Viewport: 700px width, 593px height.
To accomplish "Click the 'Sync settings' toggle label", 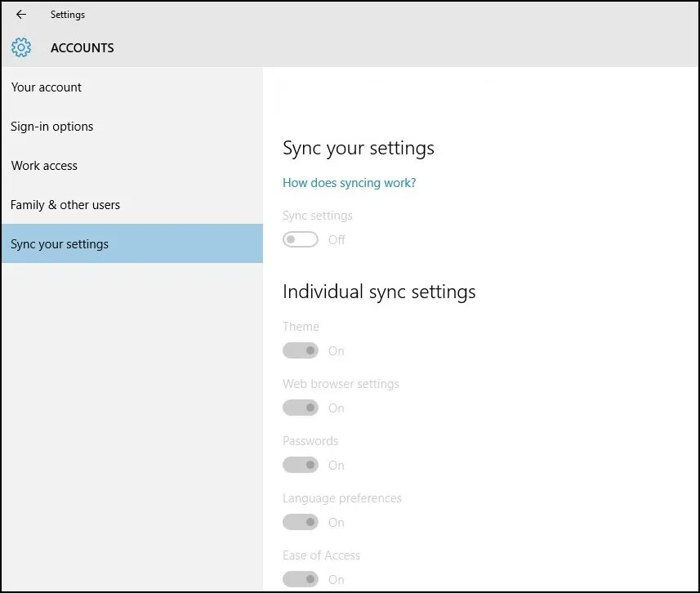I will [318, 216].
